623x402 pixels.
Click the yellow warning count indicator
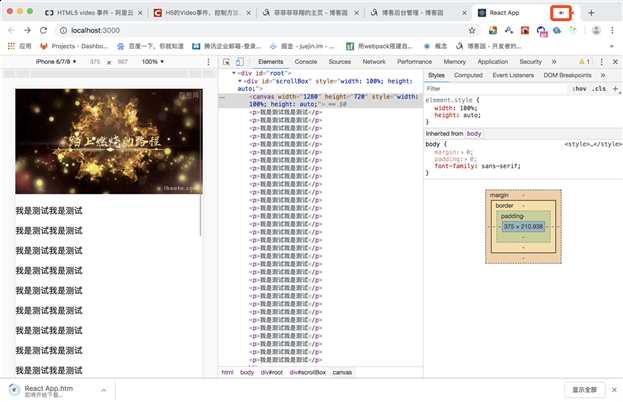[584, 62]
